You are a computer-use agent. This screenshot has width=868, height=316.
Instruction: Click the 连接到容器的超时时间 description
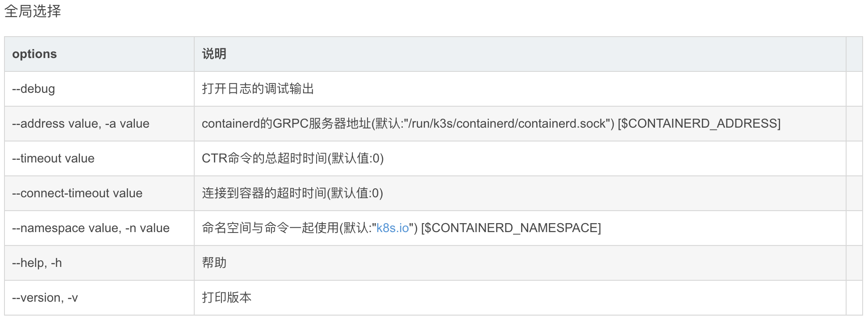click(292, 193)
